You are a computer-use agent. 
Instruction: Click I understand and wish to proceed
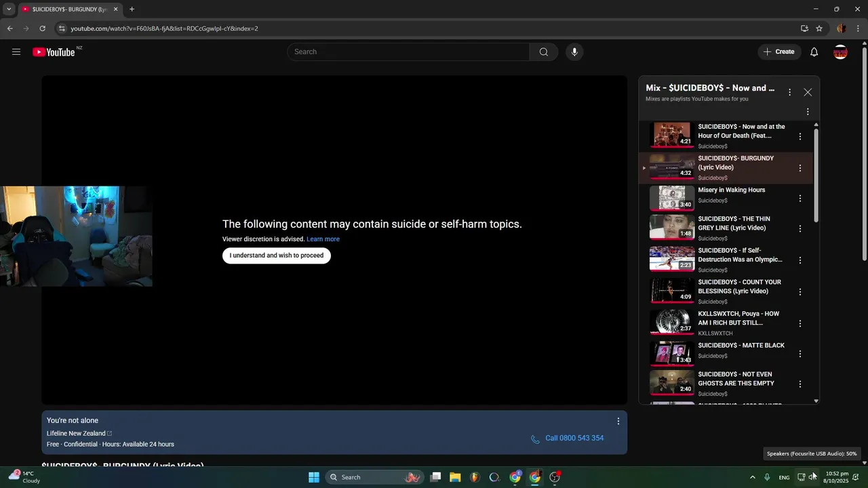pos(277,256)
